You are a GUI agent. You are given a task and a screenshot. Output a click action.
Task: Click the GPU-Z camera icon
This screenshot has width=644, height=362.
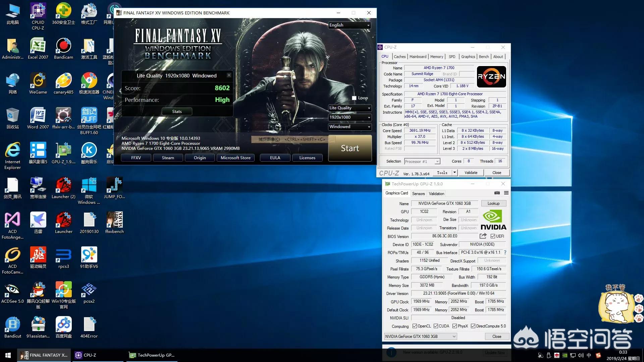tap(497, 193)
